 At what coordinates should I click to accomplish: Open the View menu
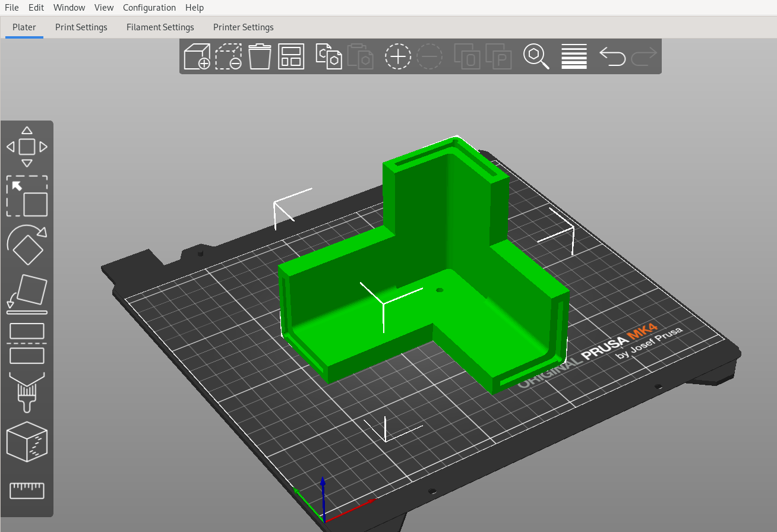[104, 8]
